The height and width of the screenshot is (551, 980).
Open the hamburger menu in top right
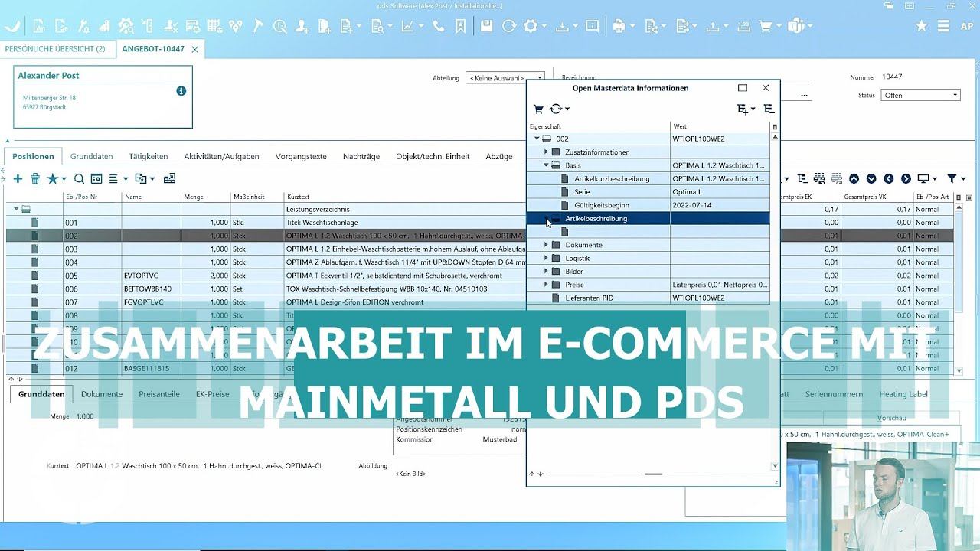[x=944, y=26]
